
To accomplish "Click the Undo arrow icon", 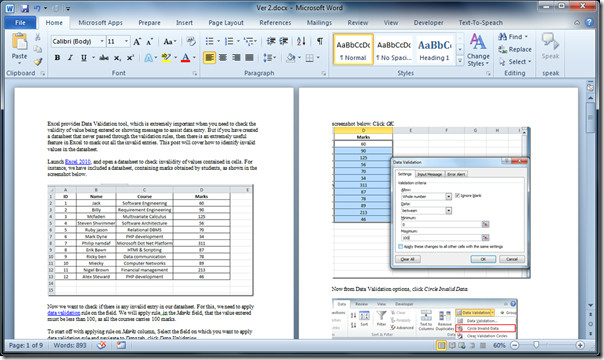I will tap(37, 8).
